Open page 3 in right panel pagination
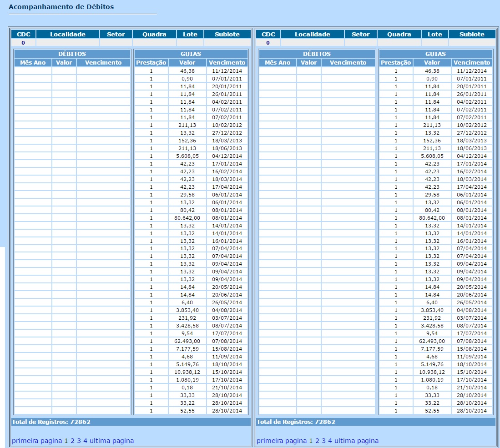 click(x=323, y=441)
